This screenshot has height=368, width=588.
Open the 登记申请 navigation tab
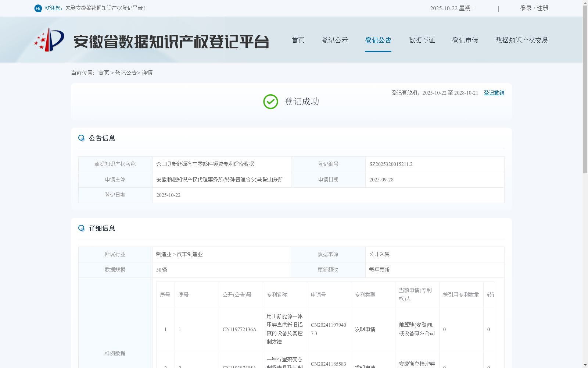coord(465,40)
